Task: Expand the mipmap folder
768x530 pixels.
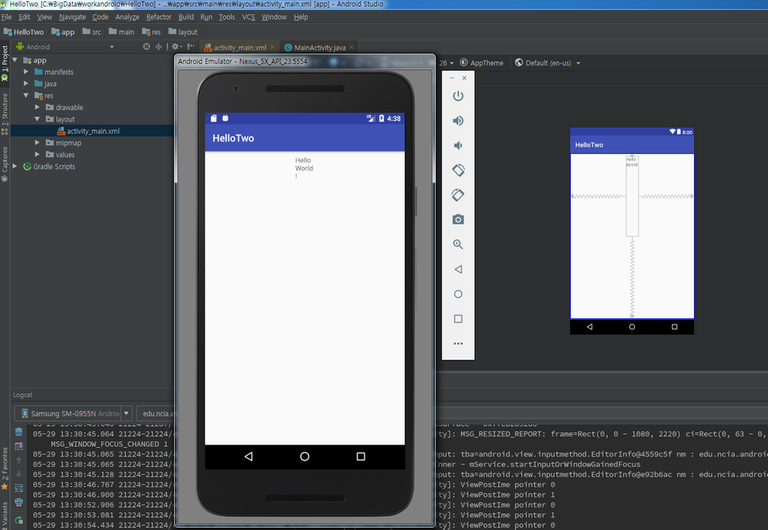Action: [37, 143]
